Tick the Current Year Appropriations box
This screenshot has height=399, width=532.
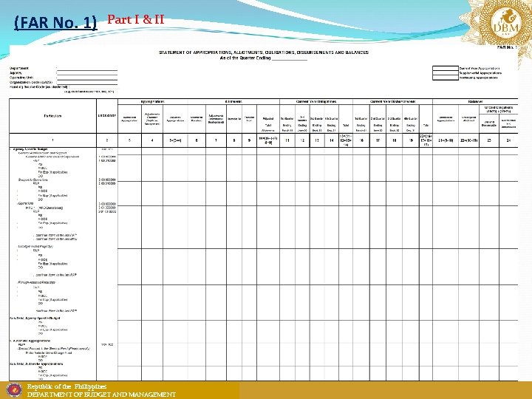(x=445, y=68)
